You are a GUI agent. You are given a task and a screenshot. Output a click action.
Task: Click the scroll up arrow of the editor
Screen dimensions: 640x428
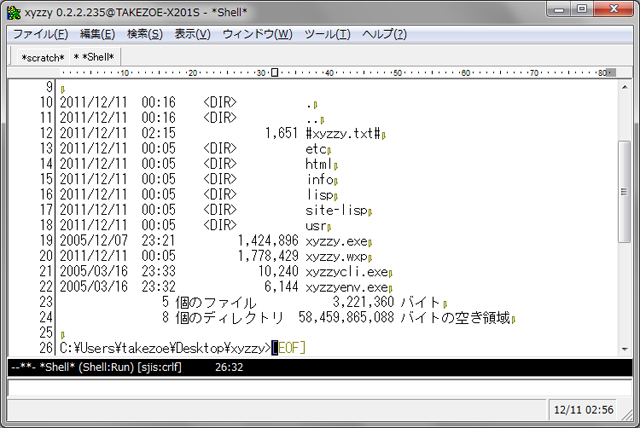(624, 87)
